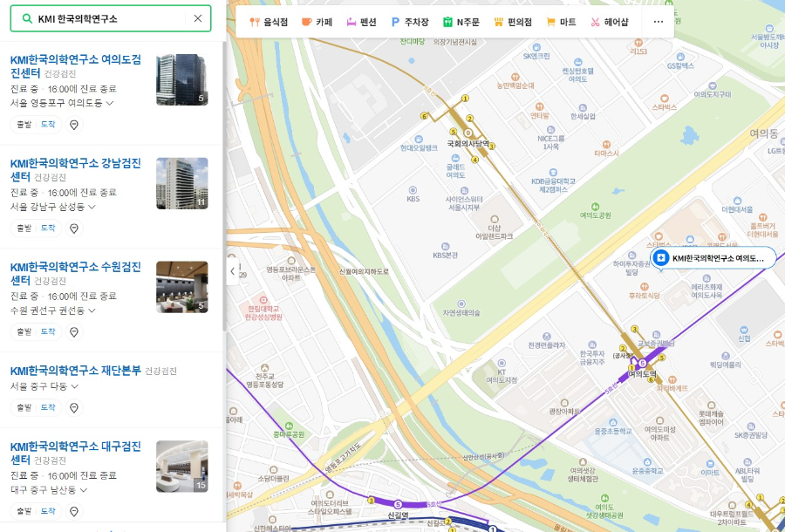Select 전경련플라자 marker on map
785x532 pixels.
tap(547, 341)
